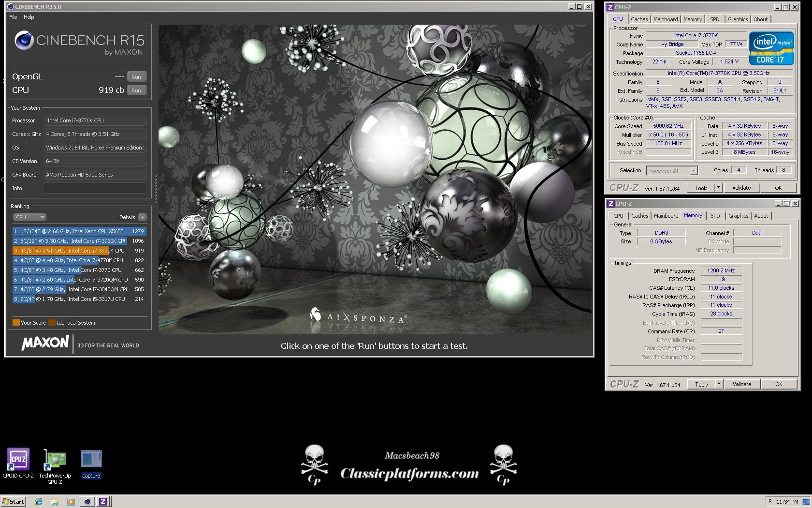Image resolution: width=812 pixels, height=508 pixels.
Task: Expand Tools dropdown arrow in bottom CPU-Z
Action: tap(719, 385)
